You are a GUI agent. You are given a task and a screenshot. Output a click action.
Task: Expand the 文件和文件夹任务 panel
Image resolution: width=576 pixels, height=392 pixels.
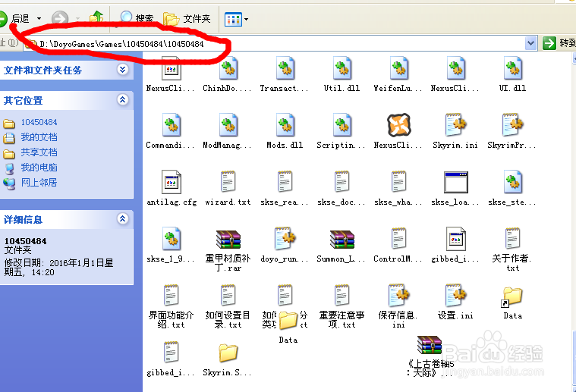pos(122,69)
